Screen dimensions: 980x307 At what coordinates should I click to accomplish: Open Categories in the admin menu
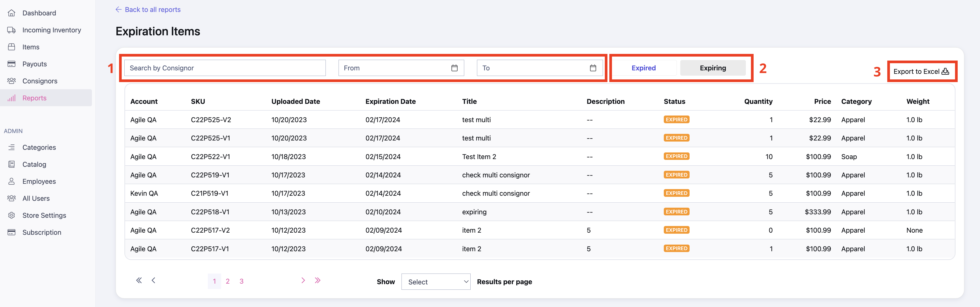39,148
